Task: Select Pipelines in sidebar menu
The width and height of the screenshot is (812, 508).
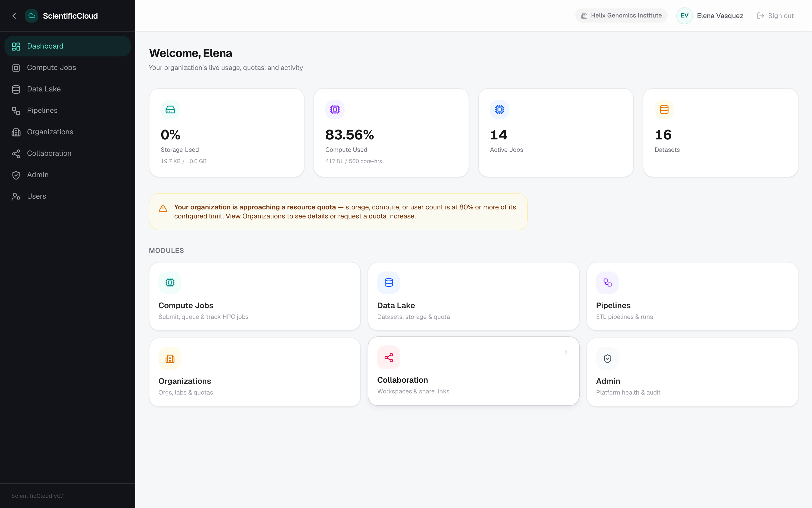Action: [x=67, y=111]
